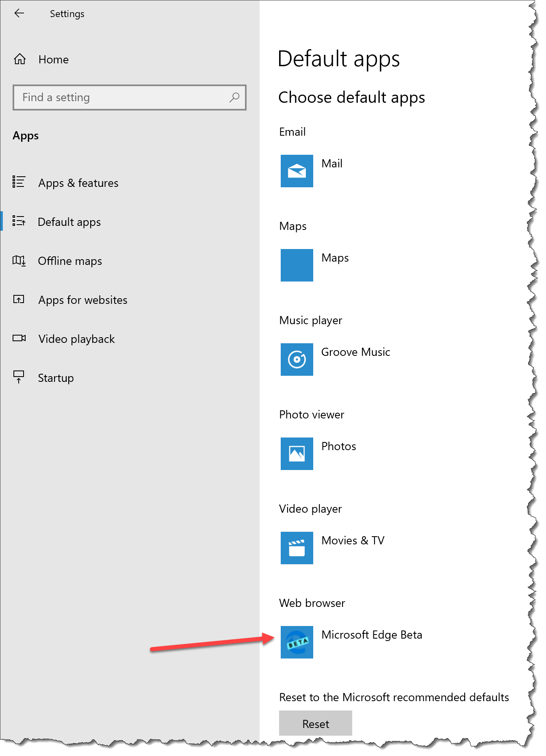Open the Home icon in the sidebar
546x756 pixels.
click(19, 59)
